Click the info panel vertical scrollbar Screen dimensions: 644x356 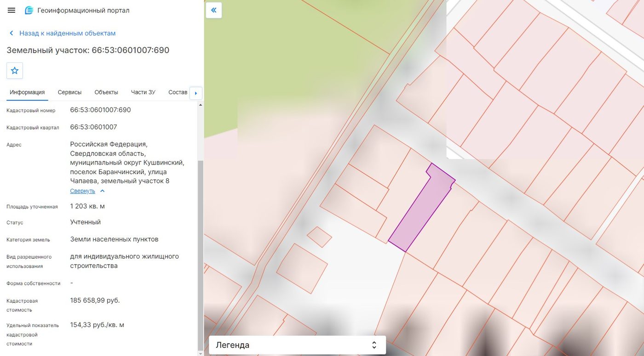coord(200,255)
